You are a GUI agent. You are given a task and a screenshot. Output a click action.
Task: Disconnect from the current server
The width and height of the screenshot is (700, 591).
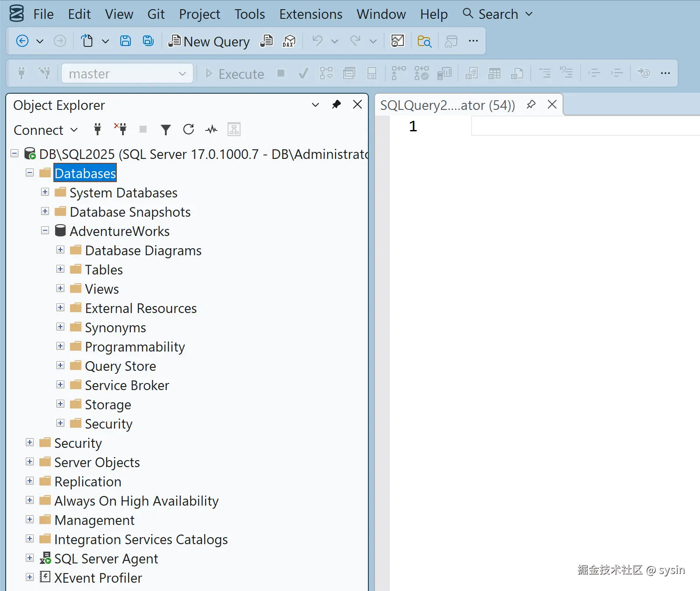pyautogui.click(x=121, y=129)
